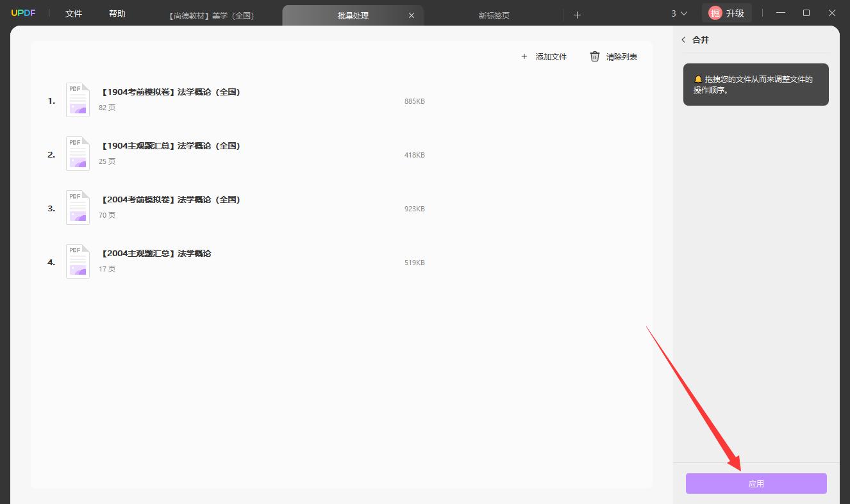Close the 批量处理 tab
Image resolution: width=850 pixels, height=504 pixels.
click(412, 15)
